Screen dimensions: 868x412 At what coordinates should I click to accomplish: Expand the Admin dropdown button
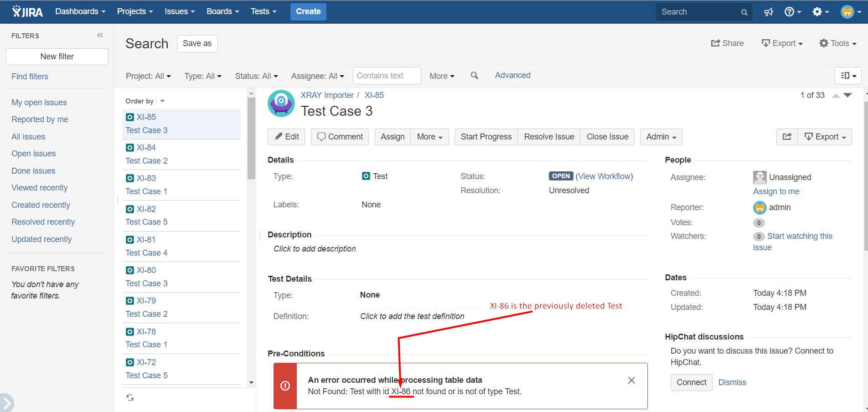click(x=661, y=137)
